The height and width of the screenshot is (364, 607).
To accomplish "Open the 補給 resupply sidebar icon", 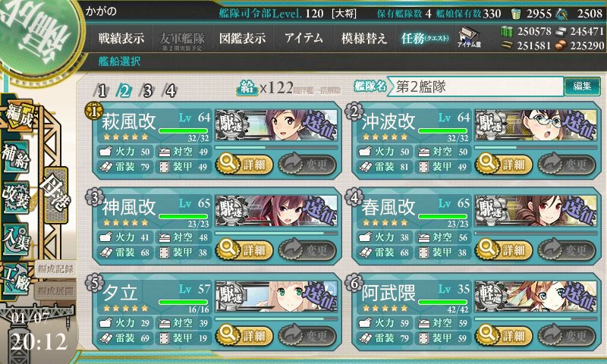I will pos(16,156).
